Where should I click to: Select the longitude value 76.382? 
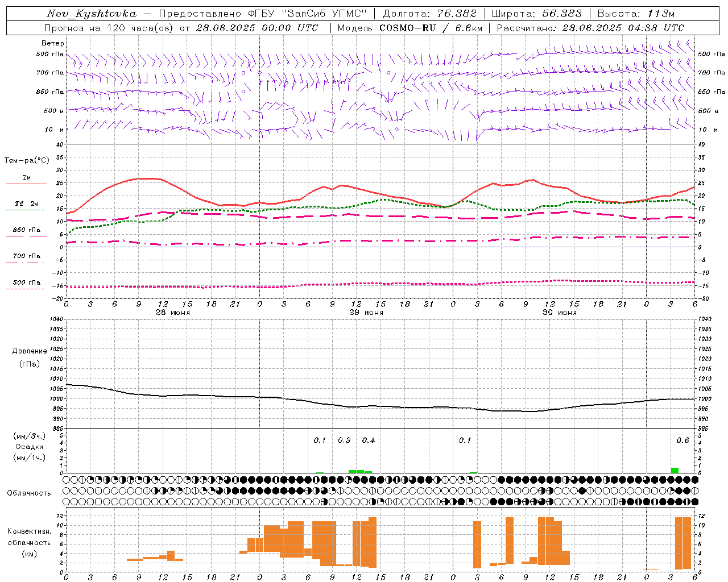[457, 14]
